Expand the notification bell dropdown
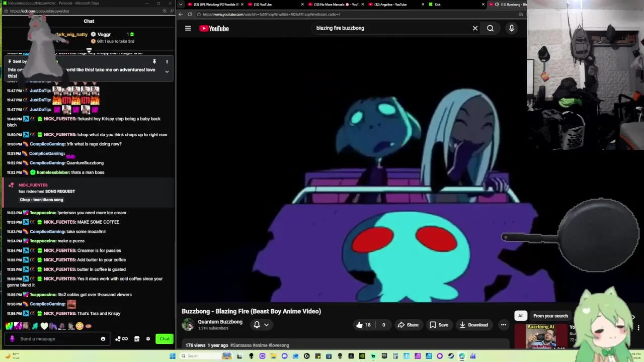This screenshot has height=362, width=644. [261, 325]
